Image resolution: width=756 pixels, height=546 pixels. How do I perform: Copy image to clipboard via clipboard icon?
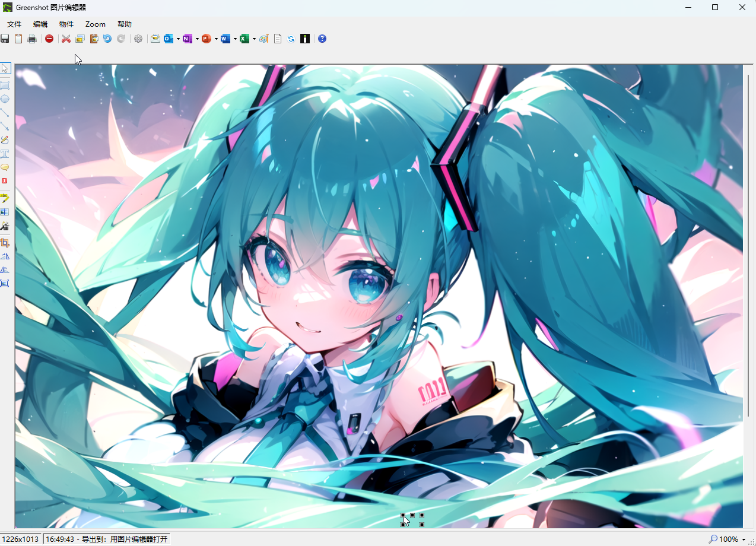point(18,39)
